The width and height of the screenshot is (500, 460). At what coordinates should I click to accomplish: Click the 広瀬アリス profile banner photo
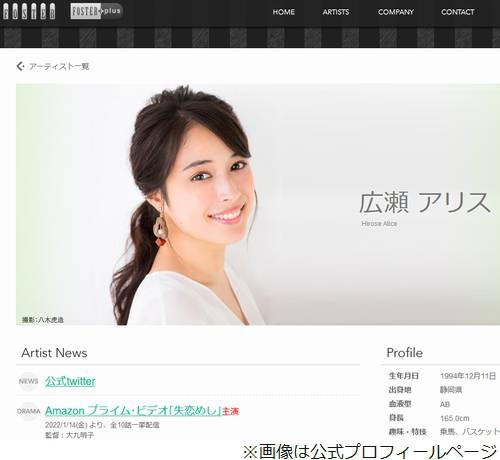(x=258, y=205)
